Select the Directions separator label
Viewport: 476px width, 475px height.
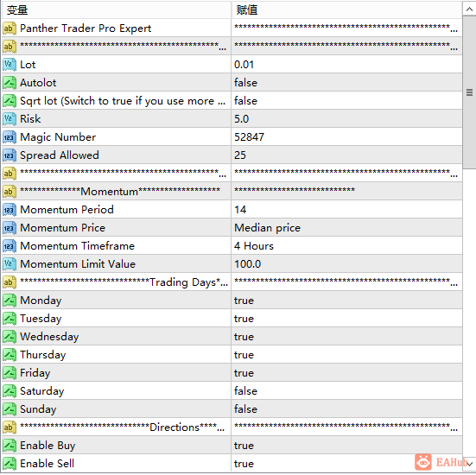coord(123,427)
